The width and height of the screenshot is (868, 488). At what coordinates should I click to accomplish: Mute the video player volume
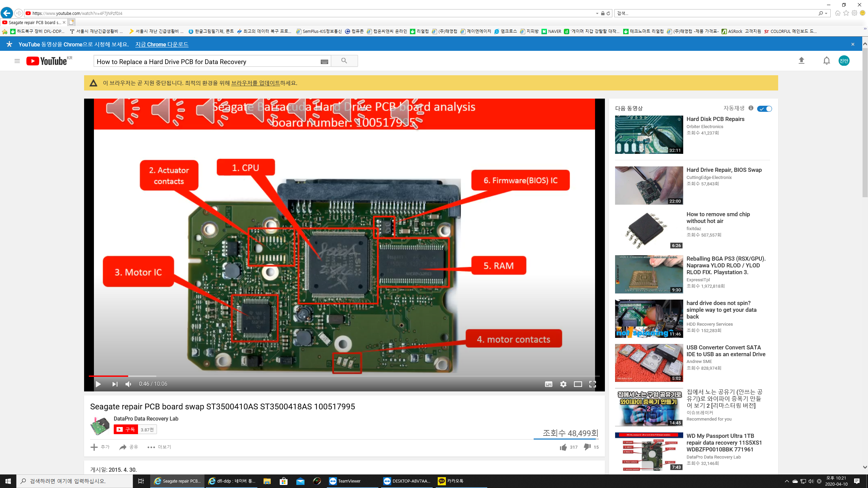[x=129, y=384]
